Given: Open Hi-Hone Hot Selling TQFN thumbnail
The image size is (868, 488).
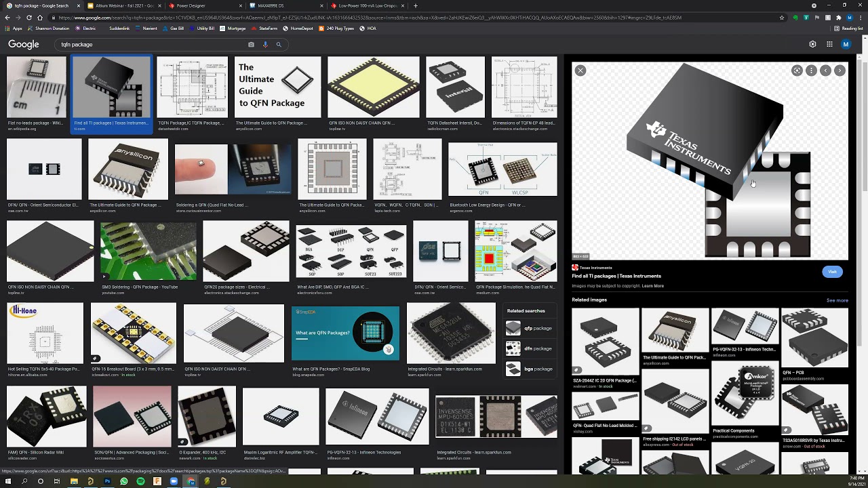Looking at the screenshot, I should tap(45, 333).
